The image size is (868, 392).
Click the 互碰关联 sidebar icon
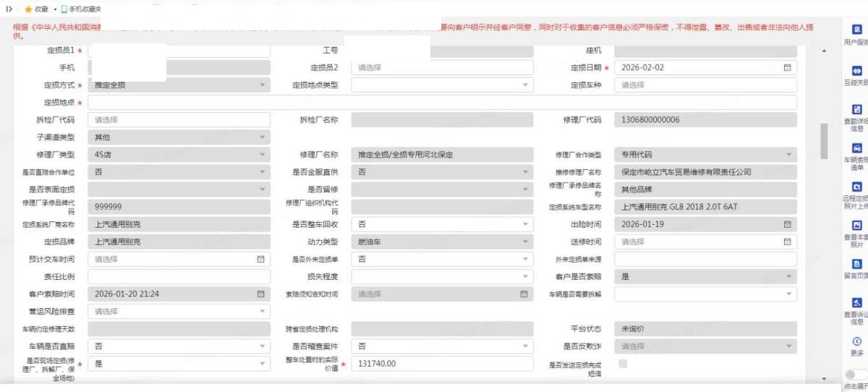857,71
